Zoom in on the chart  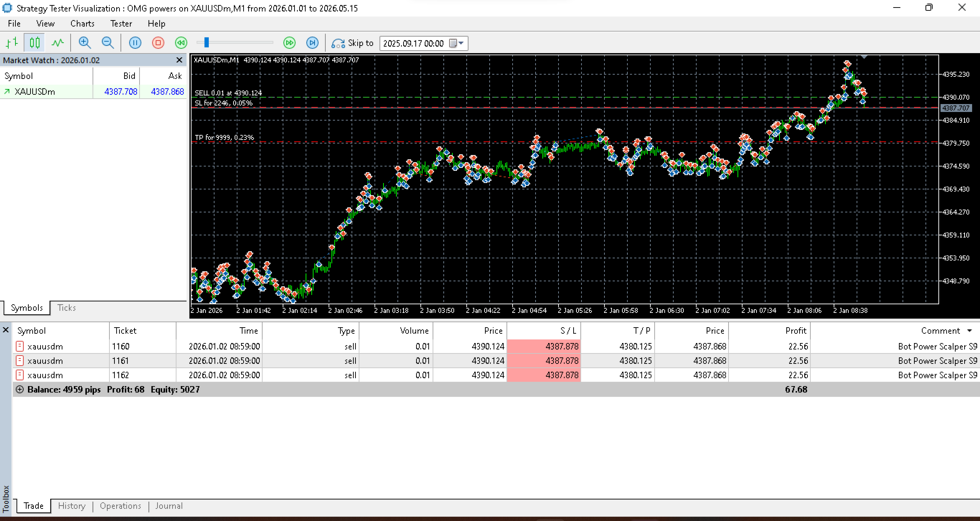[85, 43]
